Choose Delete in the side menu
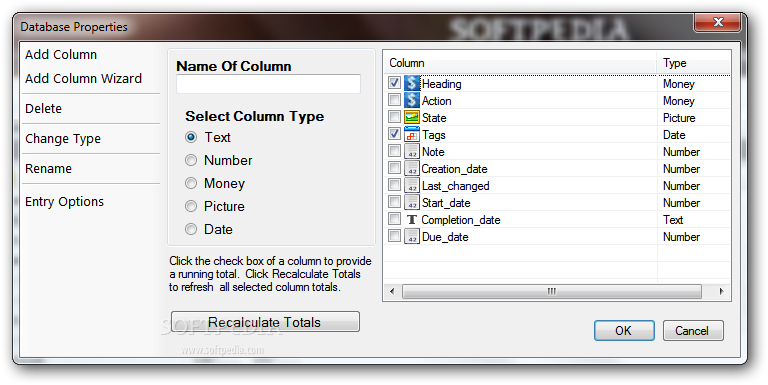Screen dimensions: 768x385 (44, 108)
